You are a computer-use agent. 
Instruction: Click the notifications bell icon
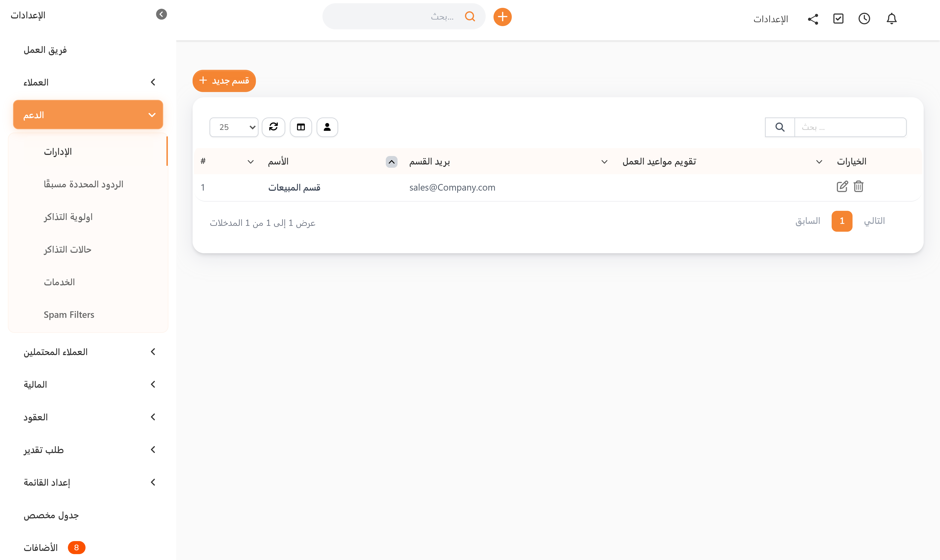(891, 18)
